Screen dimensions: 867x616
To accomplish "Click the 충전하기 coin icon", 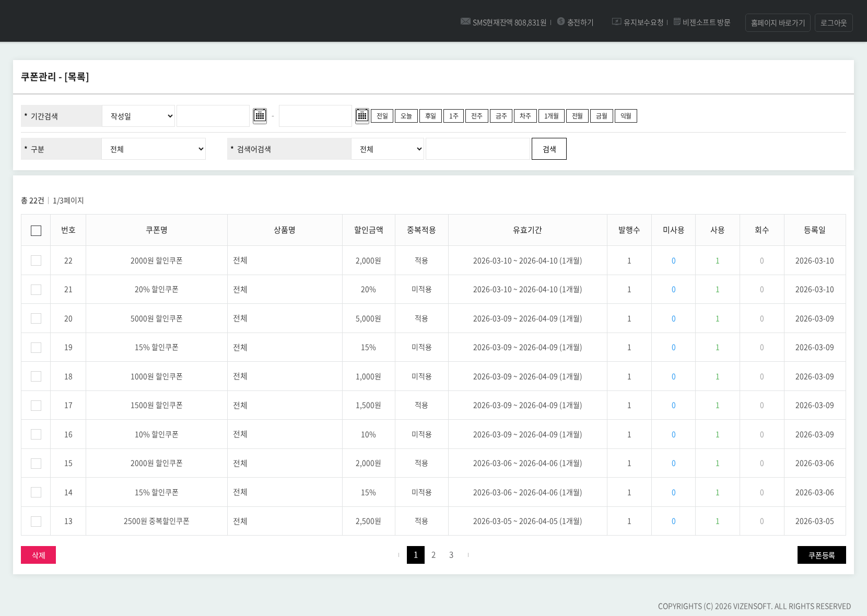I will click(x=561, y=21).
